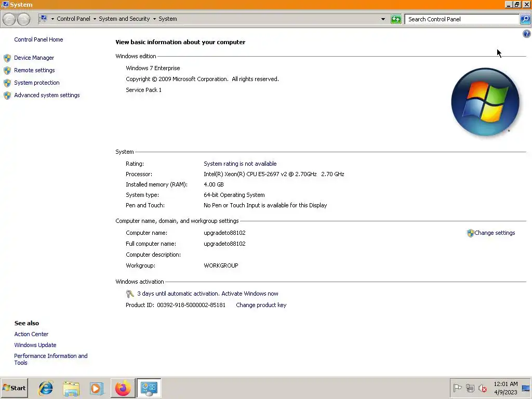Expand arrow after Control Panel breadcrumb

tap(95, 19)
